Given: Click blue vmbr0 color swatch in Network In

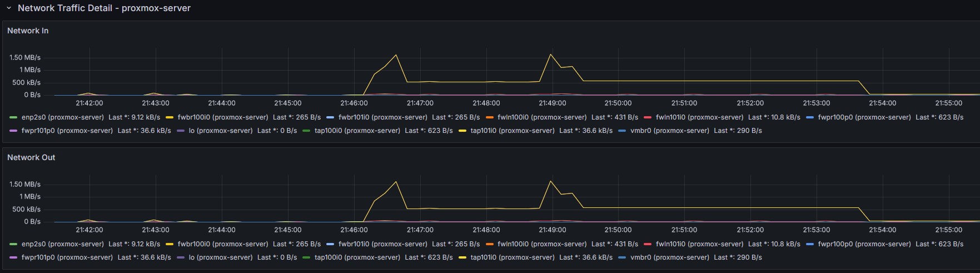Looking at the screenshot, I should tap(622, 131).
